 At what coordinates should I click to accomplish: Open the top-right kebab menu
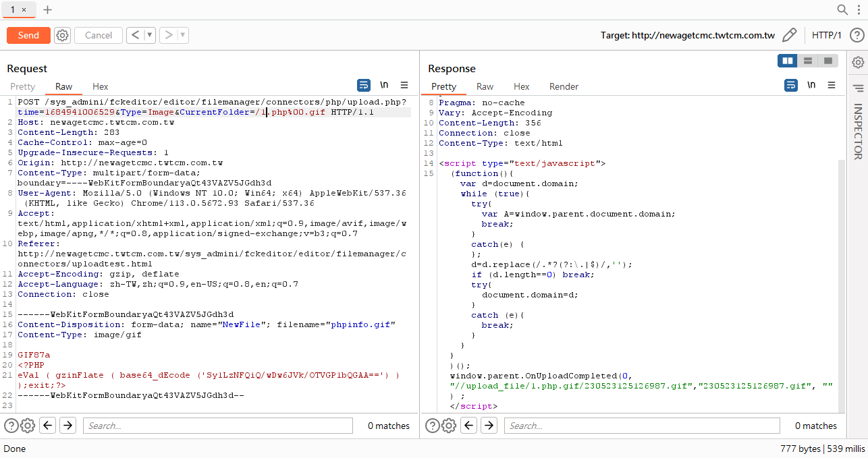858,9
